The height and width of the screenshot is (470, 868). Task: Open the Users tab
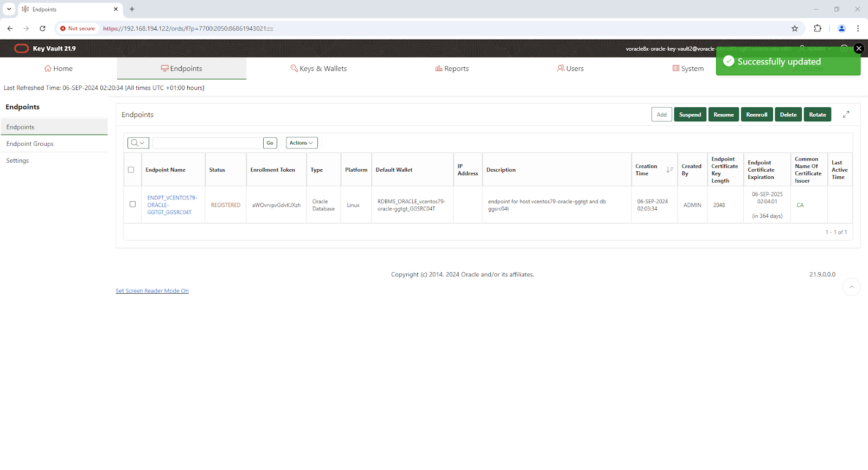(570, 68)
